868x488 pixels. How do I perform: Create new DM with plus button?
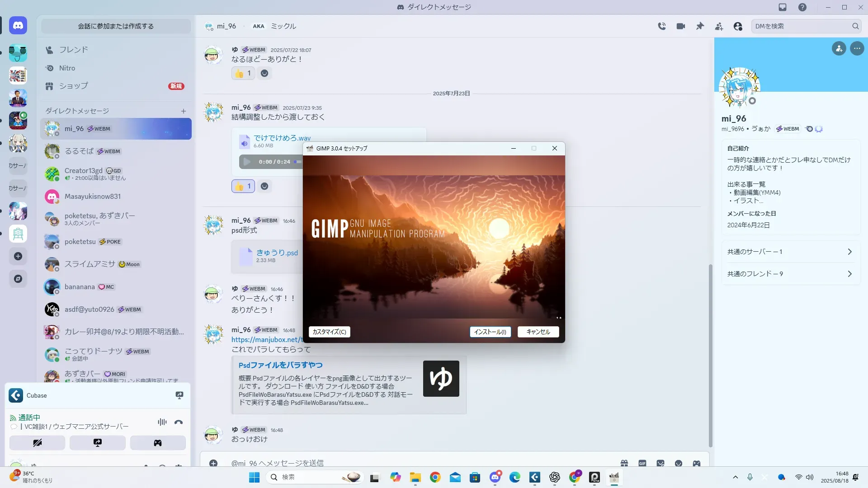pos(184,111)
